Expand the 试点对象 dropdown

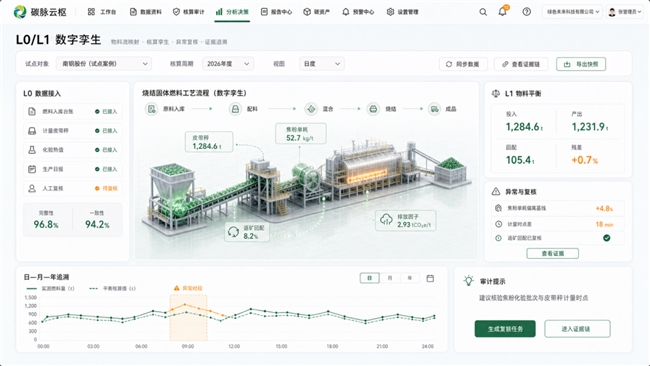tap(104, 64)
